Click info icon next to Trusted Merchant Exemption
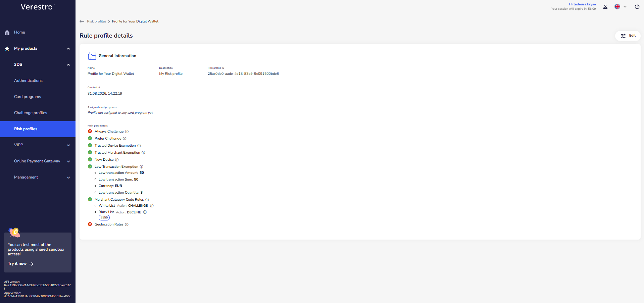This screenshot has height=303, width=644. tap(143, 153)
